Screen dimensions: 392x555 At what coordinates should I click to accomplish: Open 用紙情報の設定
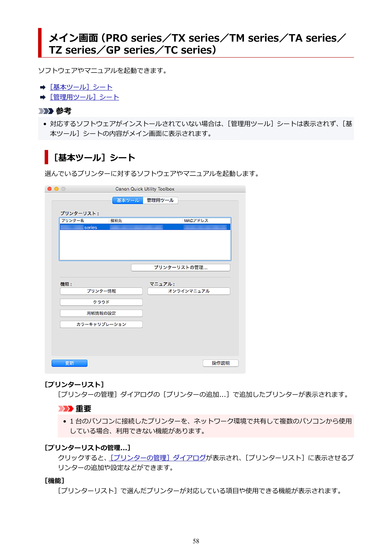101,313
